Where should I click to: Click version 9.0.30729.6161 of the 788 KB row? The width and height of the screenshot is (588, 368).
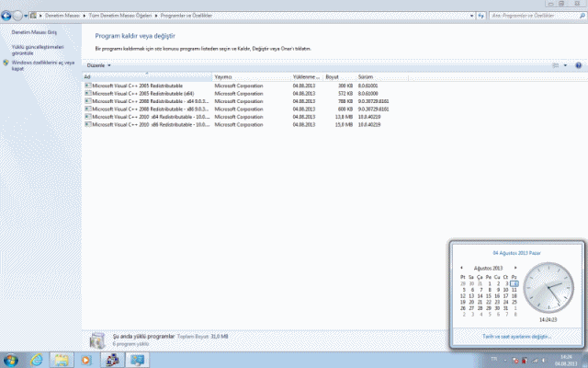[x=374, y=101]
